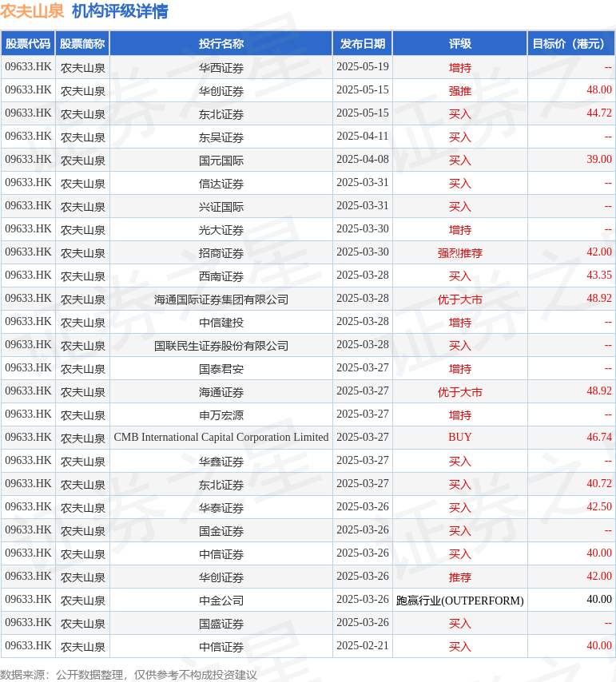Viewport: 616px width, 682px height.
Task: Click the 强烈推荐 rating
Action: pos(460,253)
